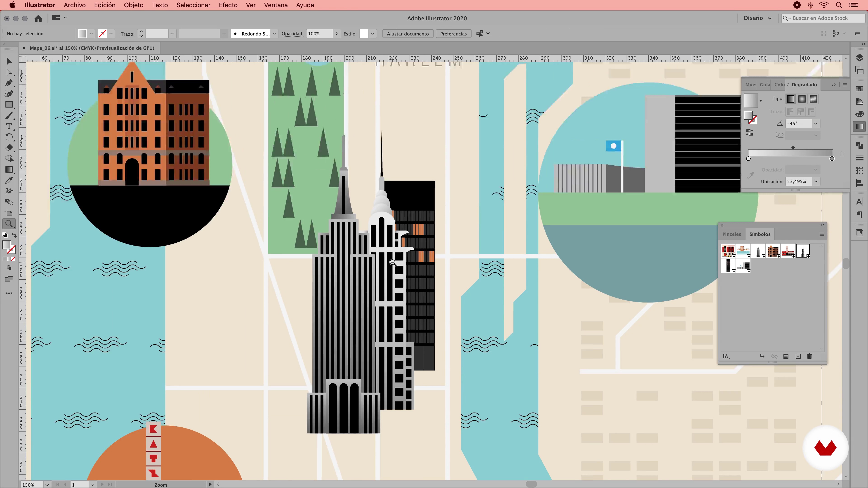Open the Layers panel from the dock
This screenshot has width=868, height=488.
pos(859,58)
